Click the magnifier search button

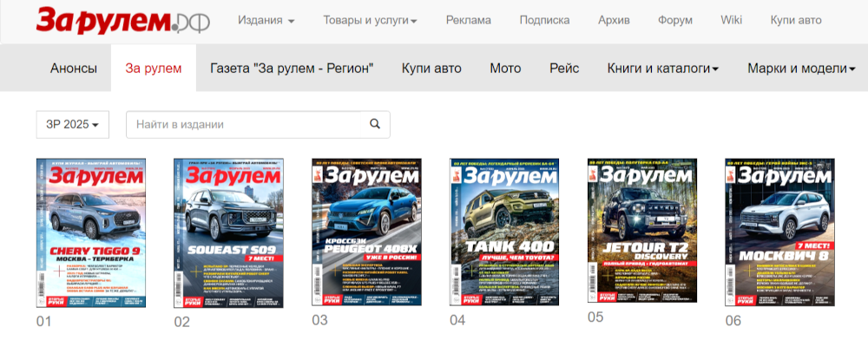(375, 125)
